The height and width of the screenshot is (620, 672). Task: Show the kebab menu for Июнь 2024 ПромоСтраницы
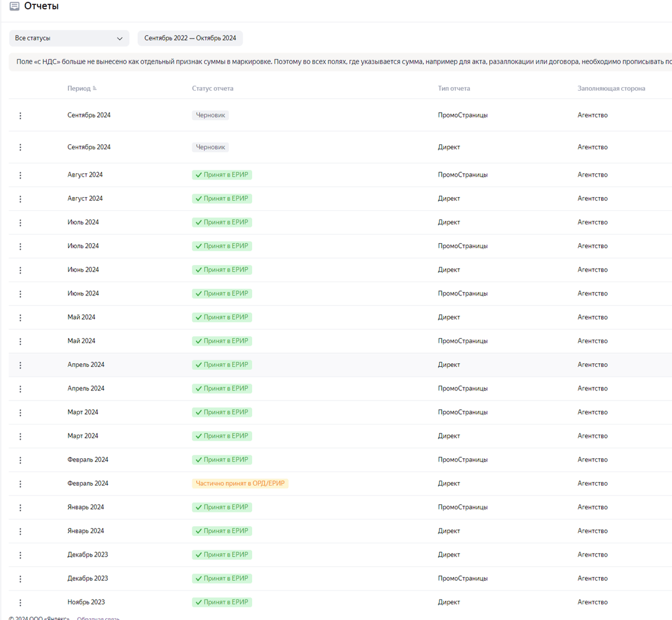(x=20, y=294)
